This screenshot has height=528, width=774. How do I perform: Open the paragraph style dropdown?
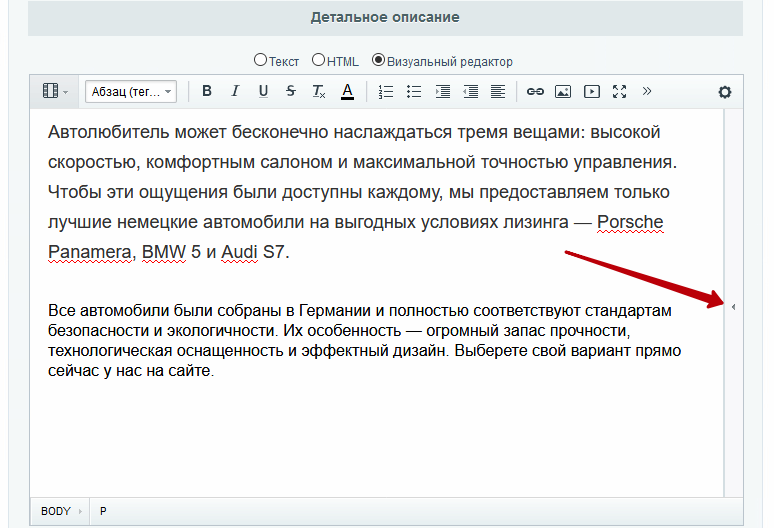click(x=131, y=92)
